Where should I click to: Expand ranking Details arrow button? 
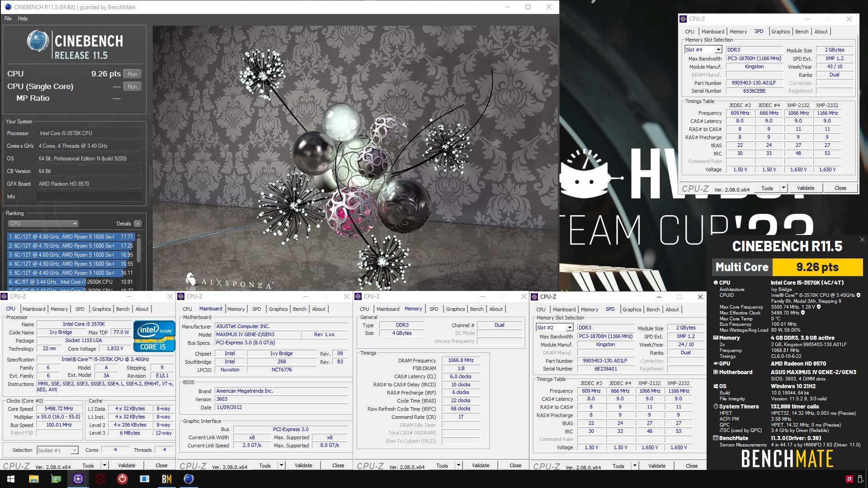(138, 224)
